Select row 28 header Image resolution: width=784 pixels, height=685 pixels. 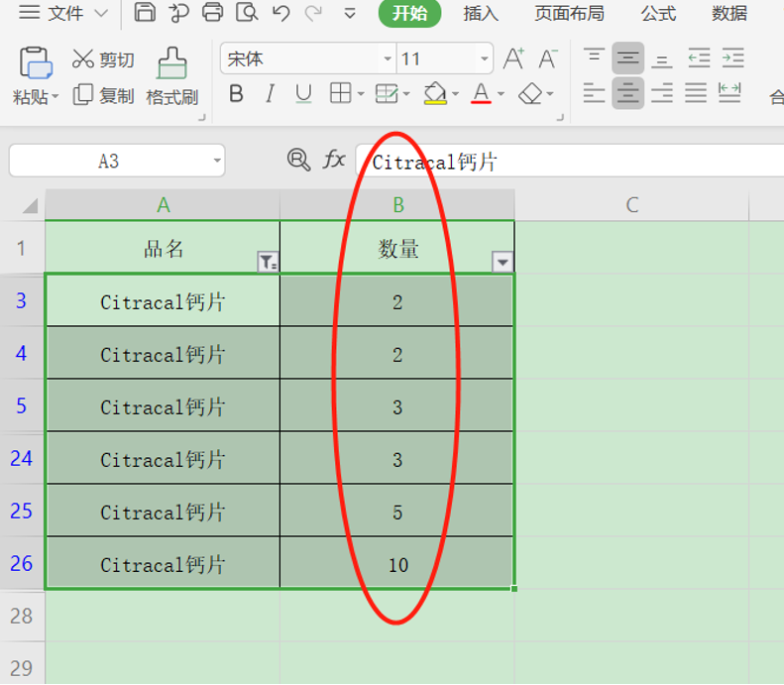point(22,616)
